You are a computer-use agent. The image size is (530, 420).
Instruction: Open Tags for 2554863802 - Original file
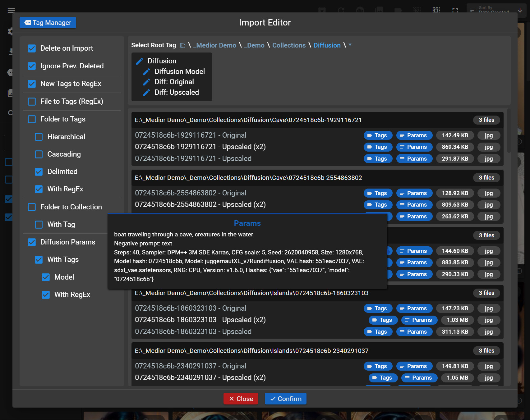[x=378, y=193]
